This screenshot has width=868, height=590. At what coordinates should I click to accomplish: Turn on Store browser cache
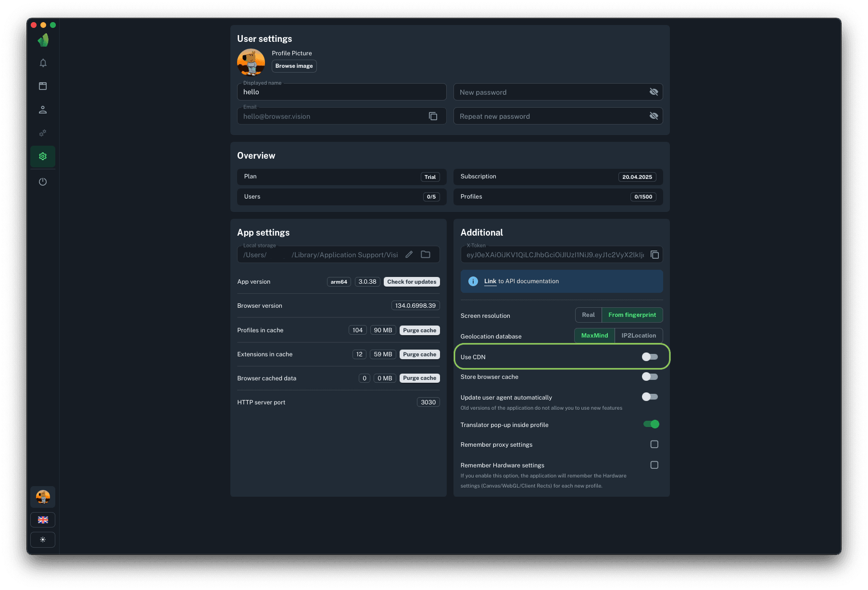coord(650,377)
